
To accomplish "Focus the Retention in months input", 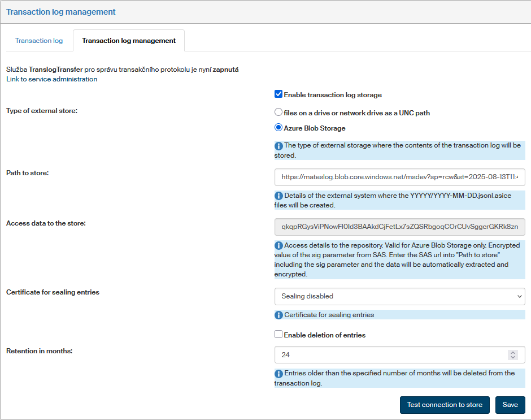I will [390, 355].
